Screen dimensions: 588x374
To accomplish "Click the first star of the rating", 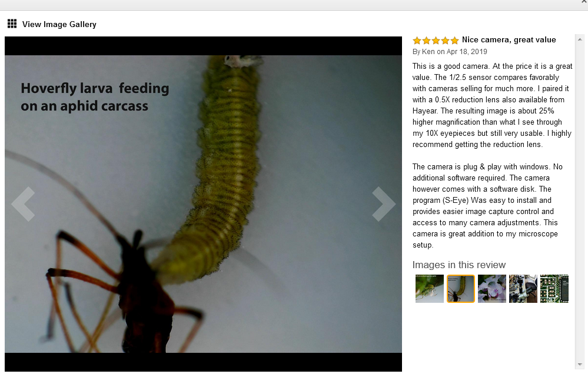I will click(x=417, y=41).
